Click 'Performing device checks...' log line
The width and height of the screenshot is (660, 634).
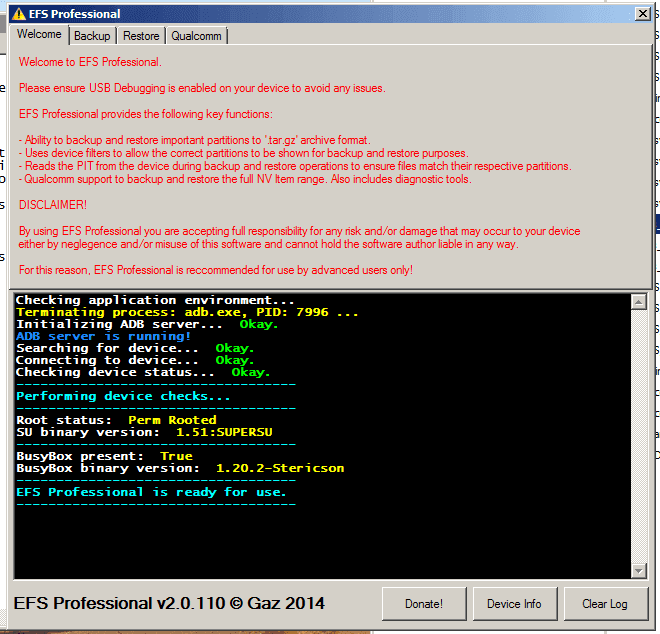pyautogui.click(x=123, y=396)
